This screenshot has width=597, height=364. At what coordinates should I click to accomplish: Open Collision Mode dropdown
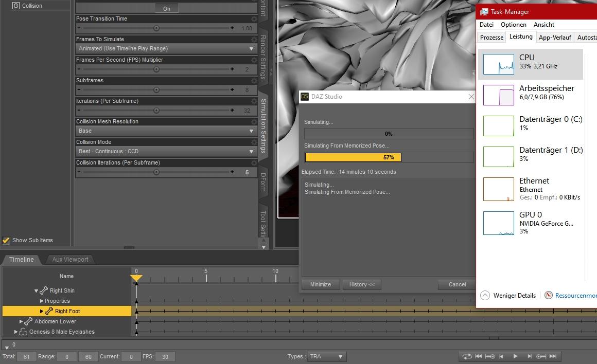point(166,151)
